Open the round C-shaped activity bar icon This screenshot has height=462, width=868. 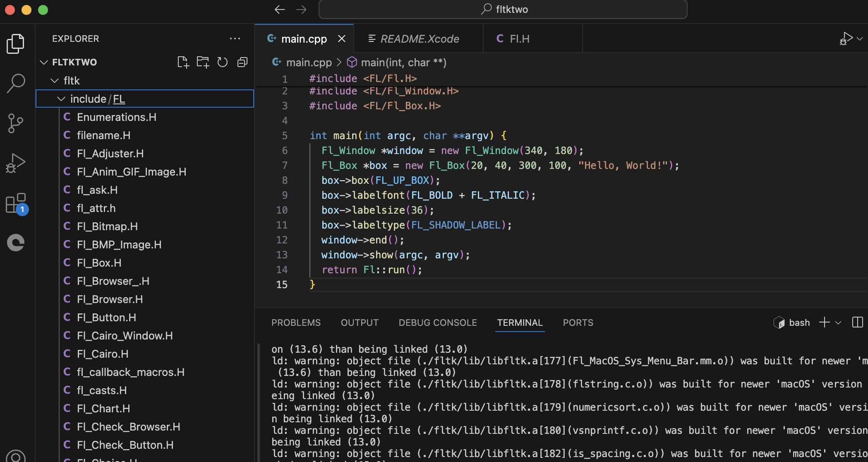(16, 243)
